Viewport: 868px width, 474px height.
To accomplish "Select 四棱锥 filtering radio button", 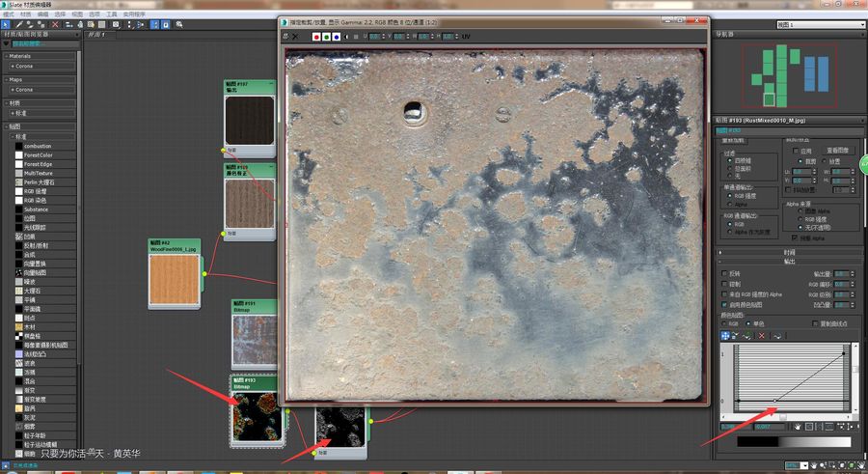I will (x=730, y=160).
